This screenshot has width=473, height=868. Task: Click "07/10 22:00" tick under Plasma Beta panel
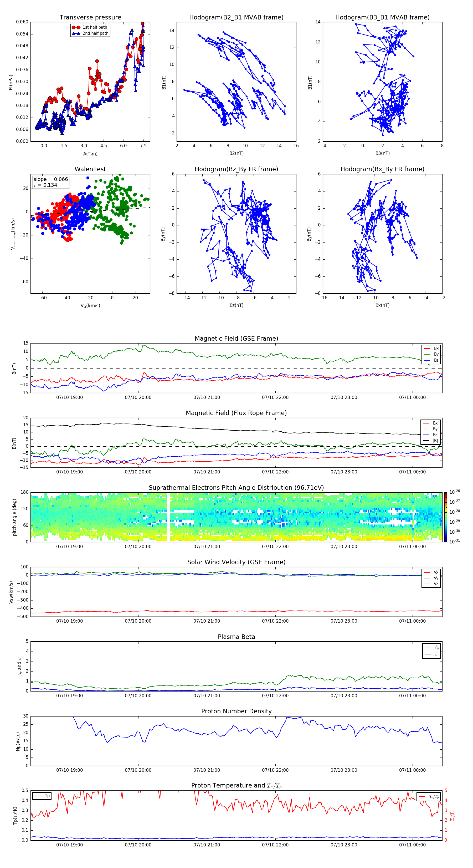coord(275,696)
